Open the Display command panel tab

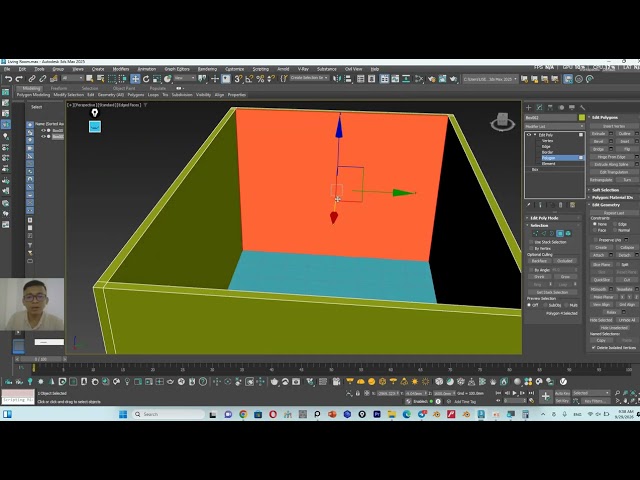[572, 107]
